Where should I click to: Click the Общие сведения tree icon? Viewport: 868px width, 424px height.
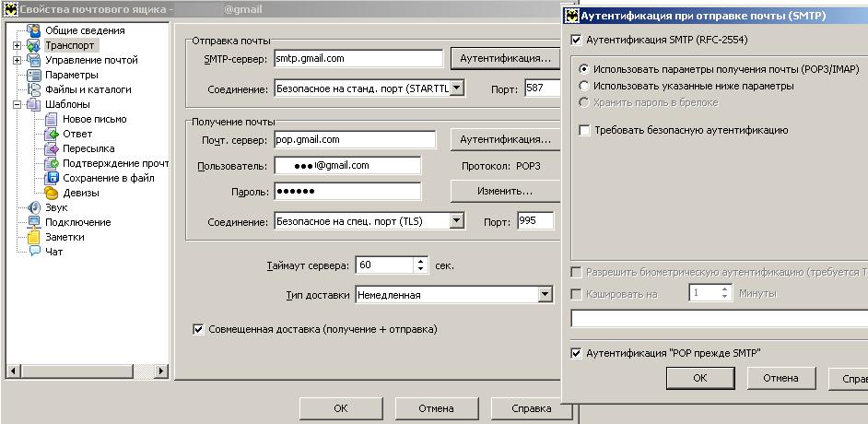[x=34, y=30]
